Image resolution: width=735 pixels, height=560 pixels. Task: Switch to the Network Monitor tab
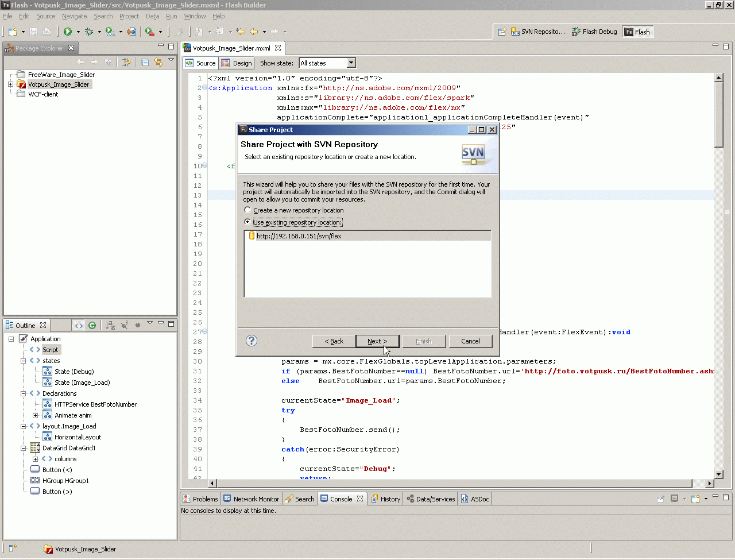pos(251,499)
